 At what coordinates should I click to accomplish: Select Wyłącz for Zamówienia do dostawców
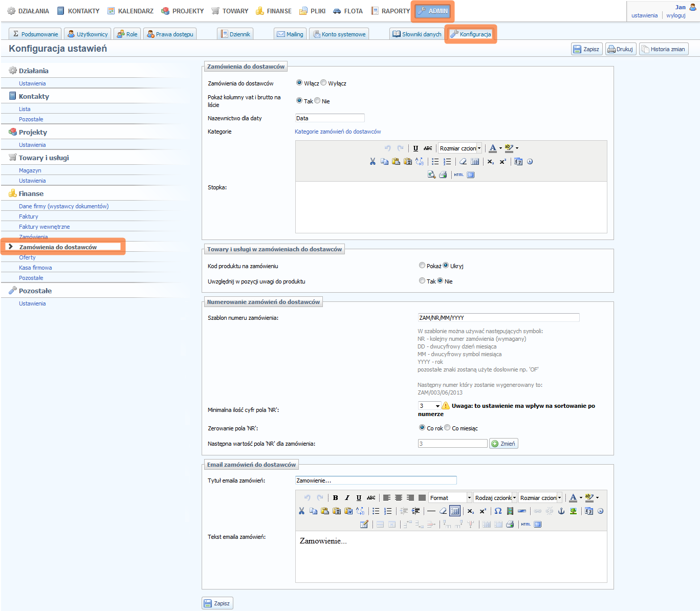323,83
